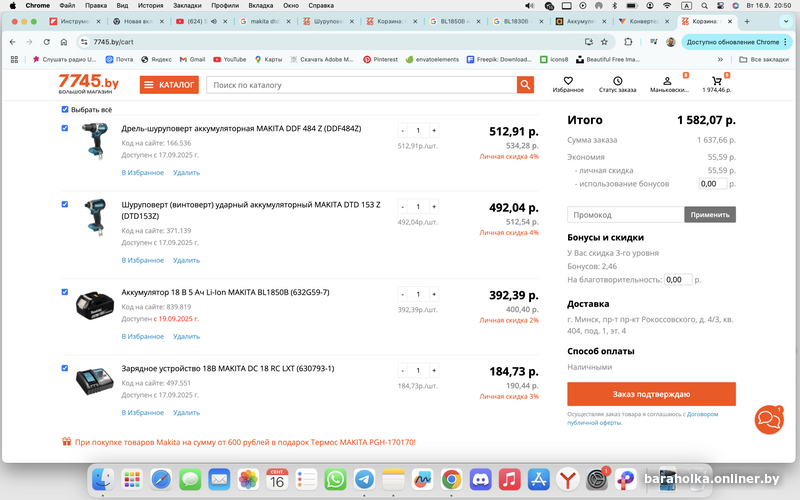Click the Поиск по каталогу search field
Screen dimensions: 800x500
pos(362,85)
